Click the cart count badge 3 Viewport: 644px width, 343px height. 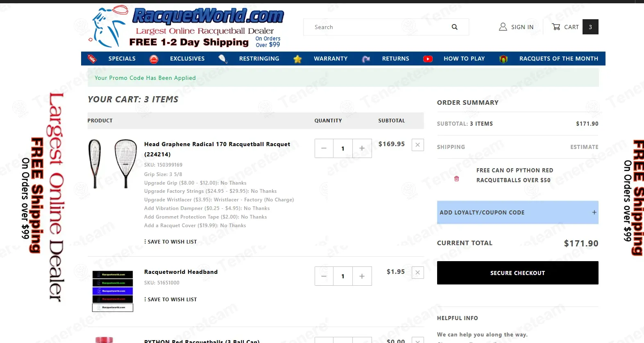pyautogui.click(x=590, y=27)
